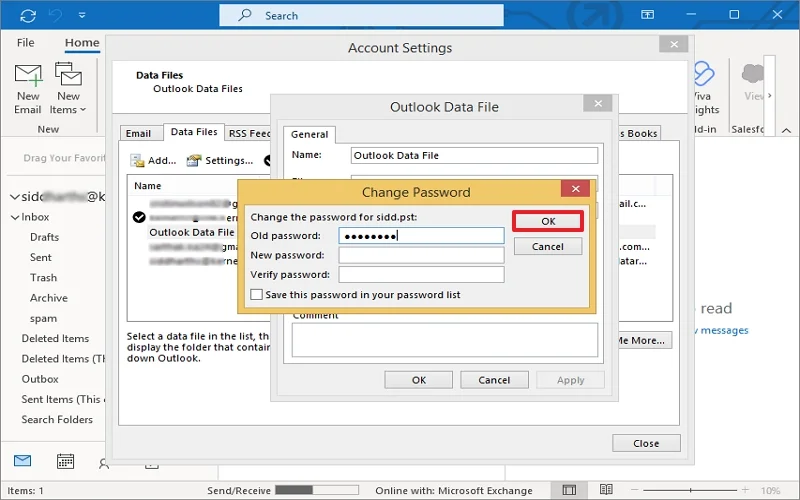
Task: Close Outlook Data File dialog with X
Action: (598, 104)
